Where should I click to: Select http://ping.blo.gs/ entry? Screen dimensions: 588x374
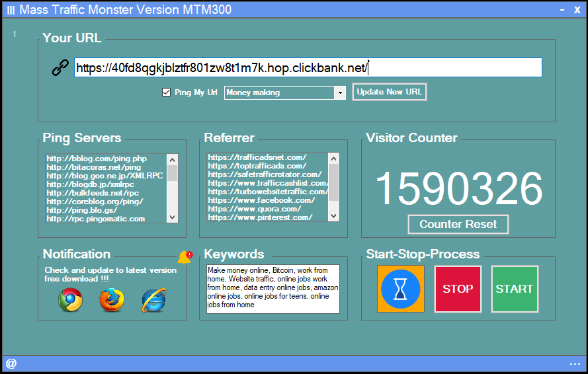(82, 210)
